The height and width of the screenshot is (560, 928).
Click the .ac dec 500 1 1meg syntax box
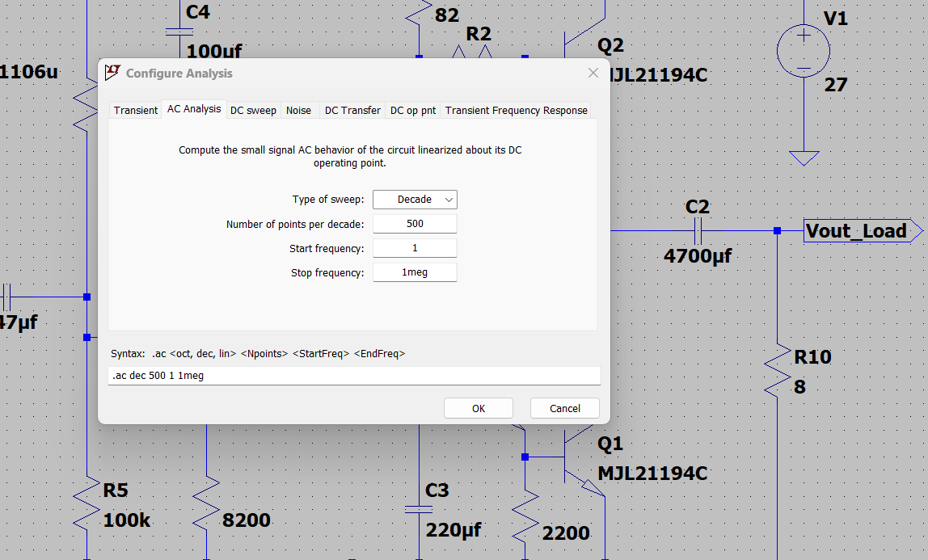tap(354, 376)
